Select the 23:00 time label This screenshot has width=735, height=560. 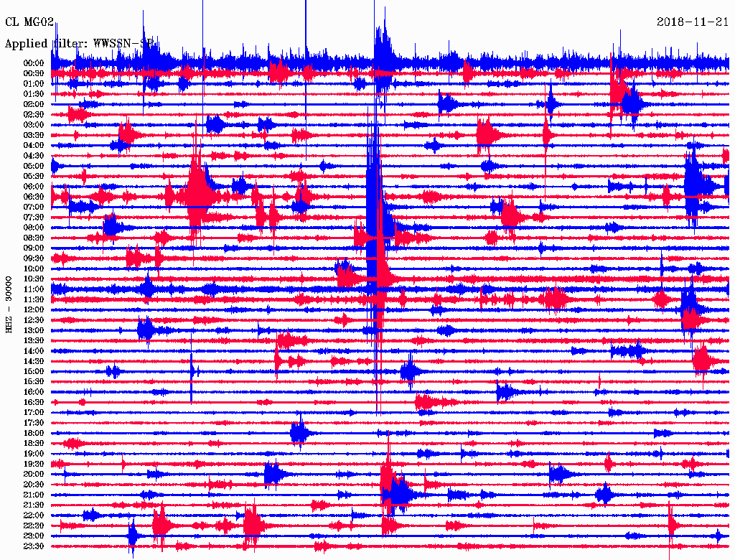tap(34, 536)
